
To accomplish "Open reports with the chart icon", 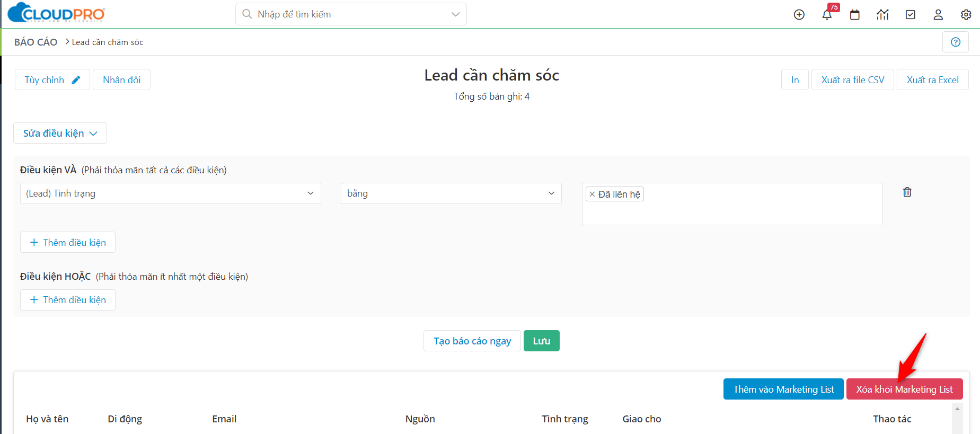I will (882, 14).
